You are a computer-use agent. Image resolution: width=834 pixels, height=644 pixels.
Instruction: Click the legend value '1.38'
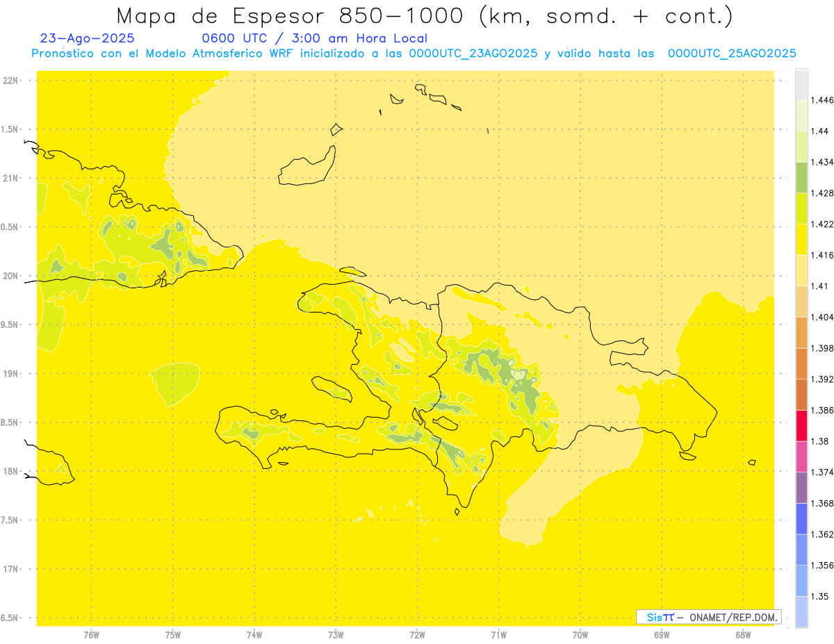click(x=821, y=441)
